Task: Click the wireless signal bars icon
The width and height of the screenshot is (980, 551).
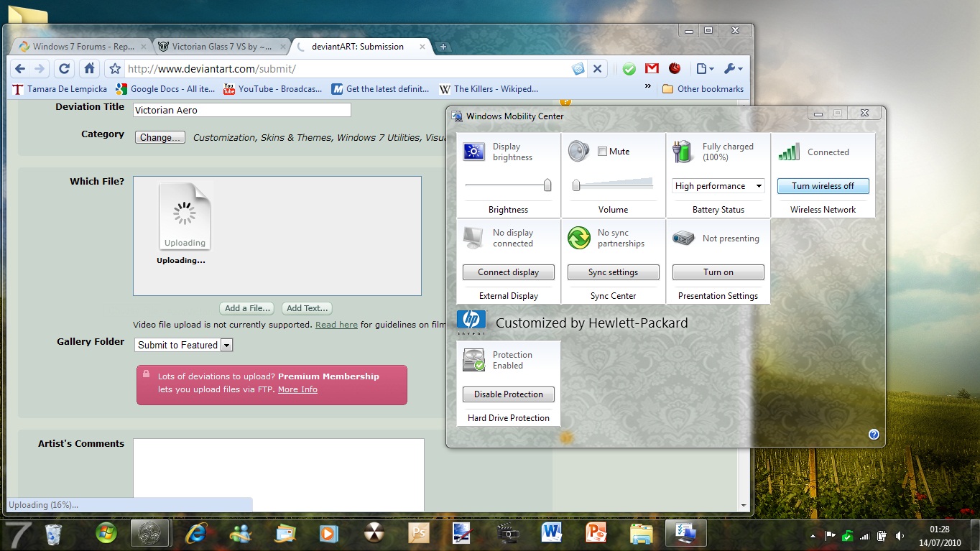Action: pyautogui.click(x=789, y=152)
